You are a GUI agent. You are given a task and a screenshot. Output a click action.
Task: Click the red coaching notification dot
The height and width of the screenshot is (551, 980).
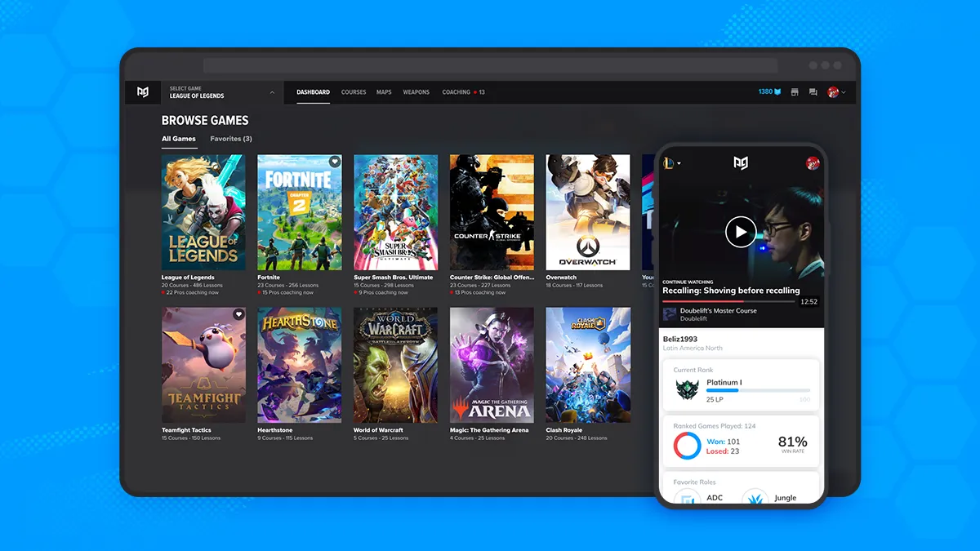[475, 92]
